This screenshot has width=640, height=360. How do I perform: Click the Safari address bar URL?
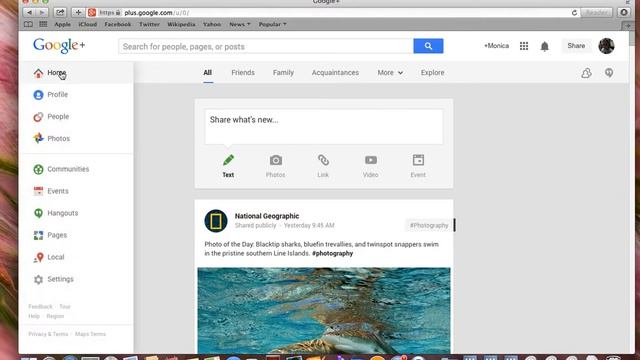(156, 13)
